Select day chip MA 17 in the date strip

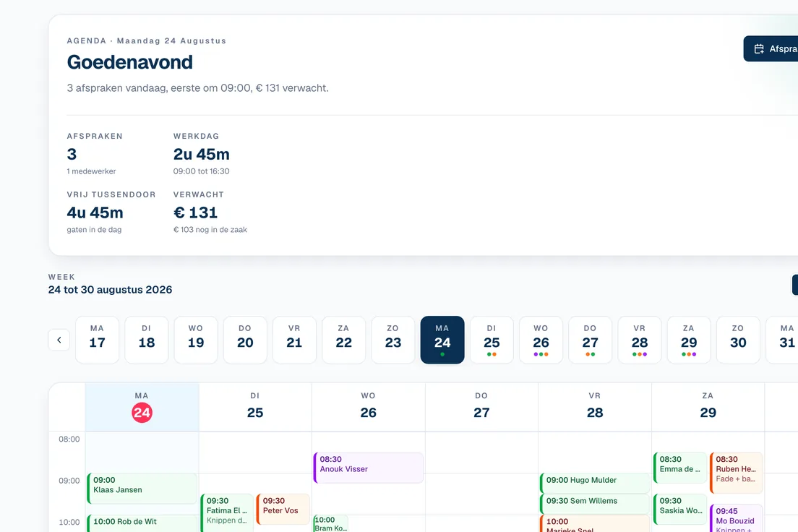[x=97, y=340]
